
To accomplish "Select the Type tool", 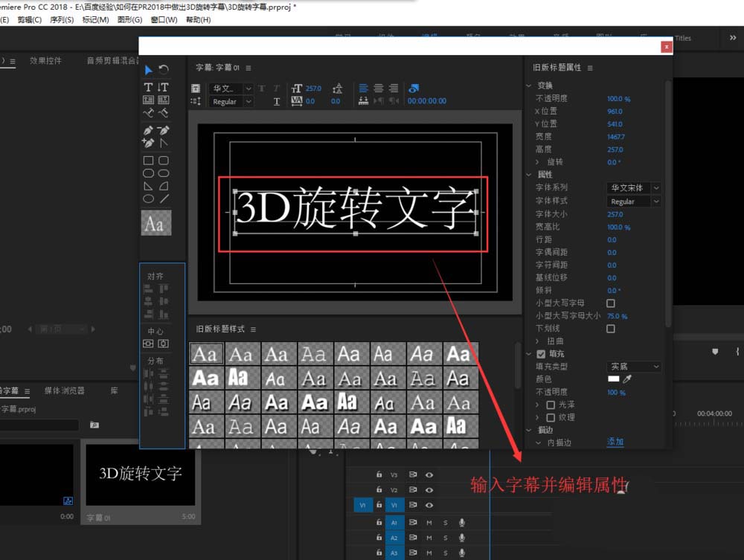I will coord(148,86).
